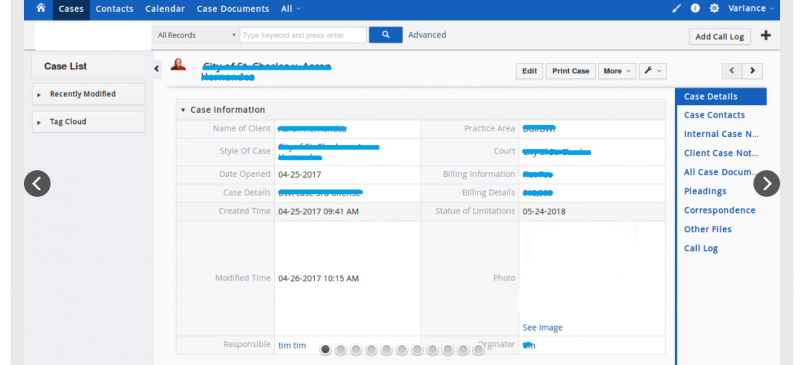Select the first carousel dot
This screenshot has width=800, height=365.
(x=326, y=350)
